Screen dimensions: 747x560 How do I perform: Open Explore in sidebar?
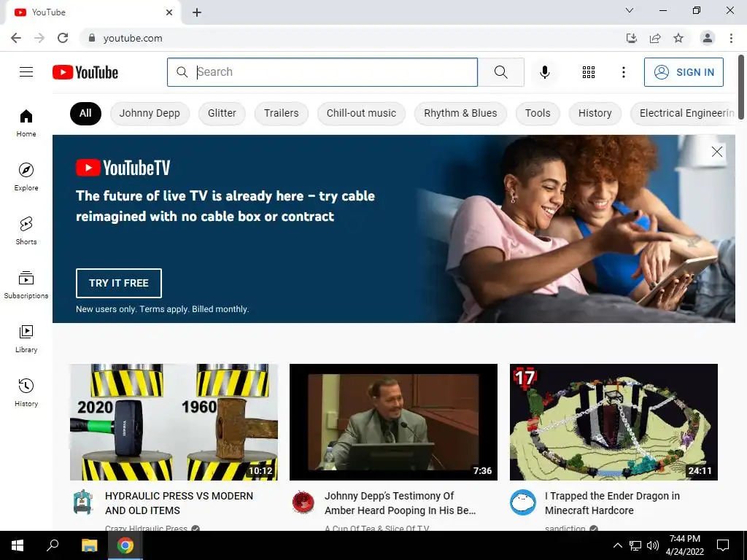point(26,176)
